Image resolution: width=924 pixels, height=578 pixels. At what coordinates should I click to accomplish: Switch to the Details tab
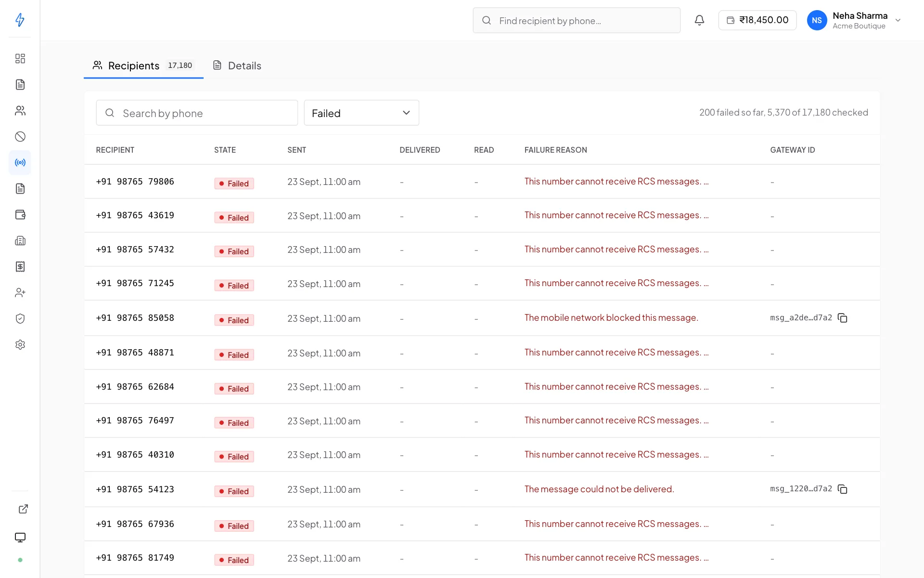click(237, 66)
